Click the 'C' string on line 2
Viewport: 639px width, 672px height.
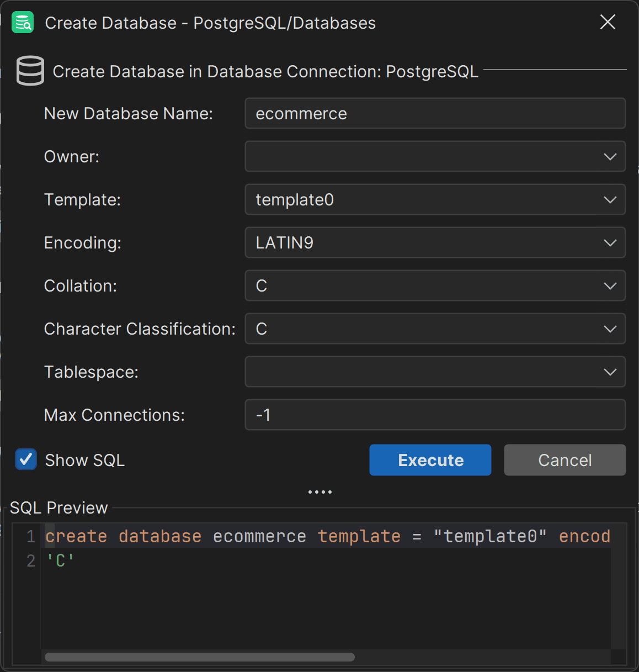(x=60, y=560)
